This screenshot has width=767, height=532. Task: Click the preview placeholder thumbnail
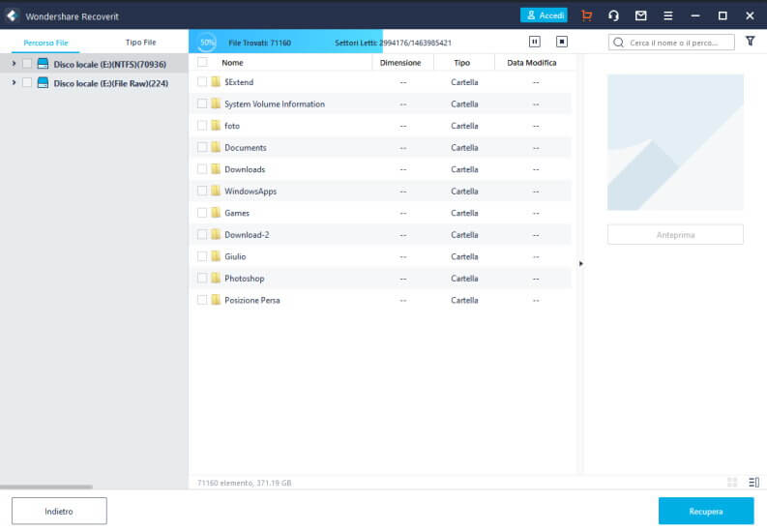675,142
